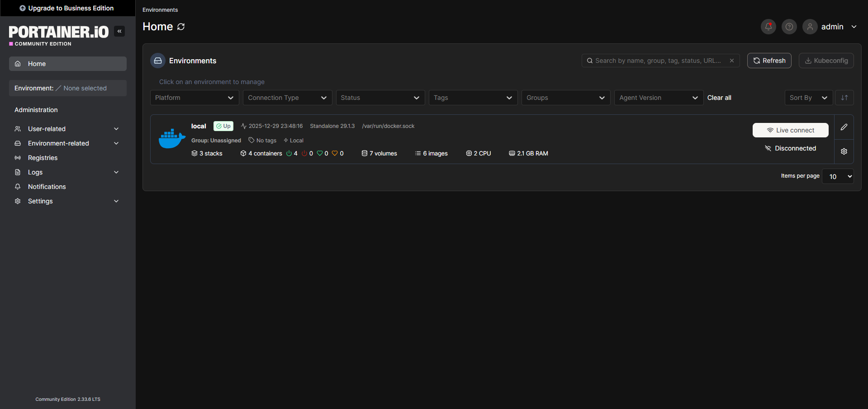Focus the environment search input field
Viewport: 868px width, 409px height.
click(x=660, y=61)
